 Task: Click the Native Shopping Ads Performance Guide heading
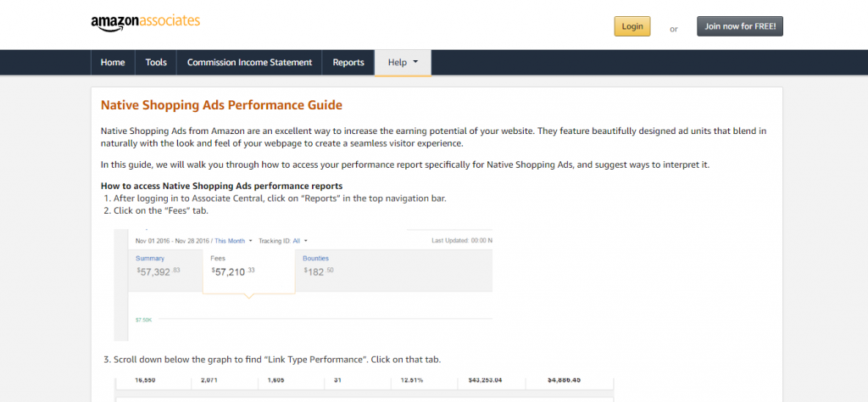(221, 105)
